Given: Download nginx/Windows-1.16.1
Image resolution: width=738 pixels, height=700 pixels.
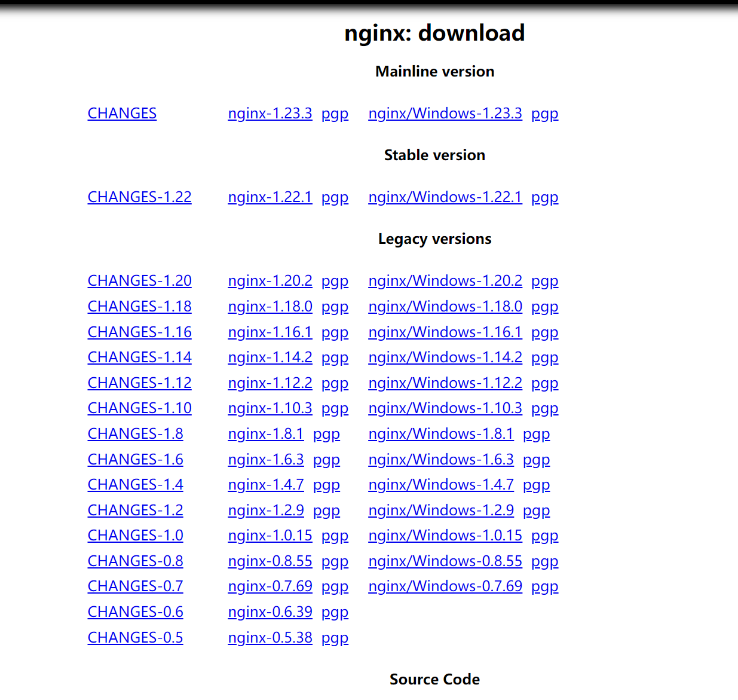Looking at the screenshot, I should [x=445, y=332].
